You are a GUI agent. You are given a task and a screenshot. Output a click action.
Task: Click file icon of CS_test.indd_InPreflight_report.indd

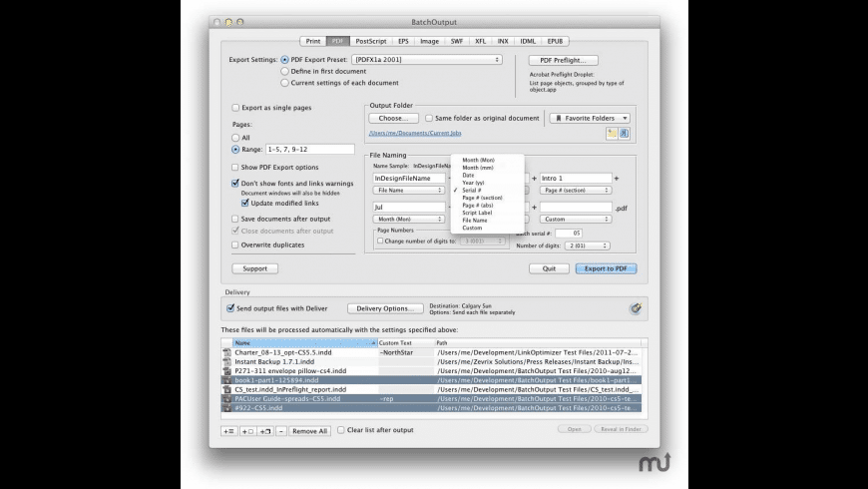(x=226, y=389)
